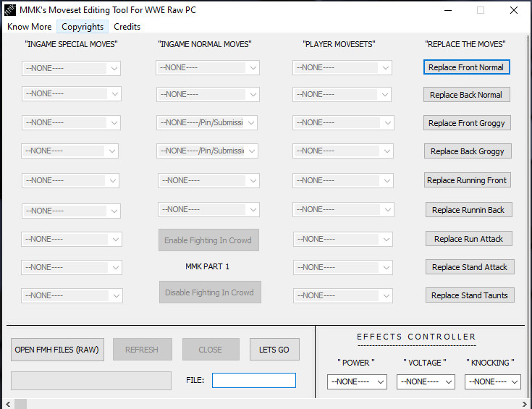Click the LETS GO button

coord(274,350)
